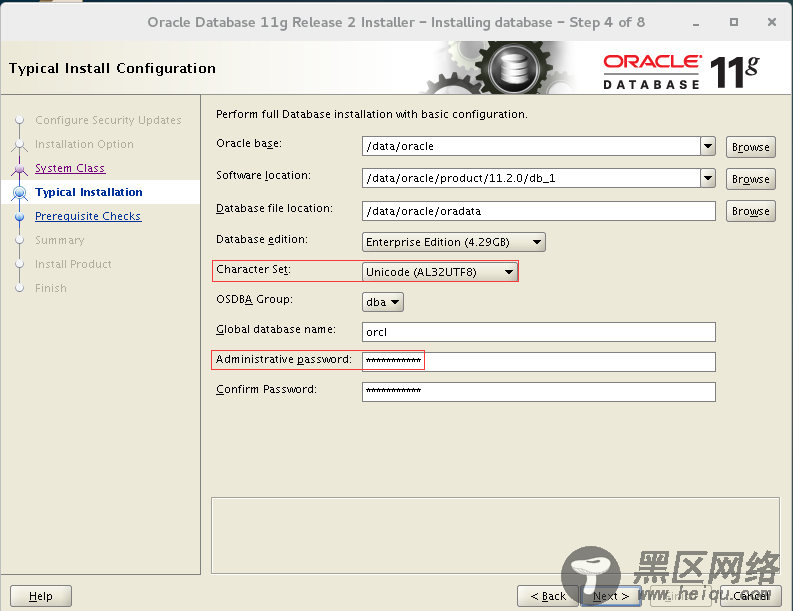
Task: Cancel the installation
Action: click(751, 596)
